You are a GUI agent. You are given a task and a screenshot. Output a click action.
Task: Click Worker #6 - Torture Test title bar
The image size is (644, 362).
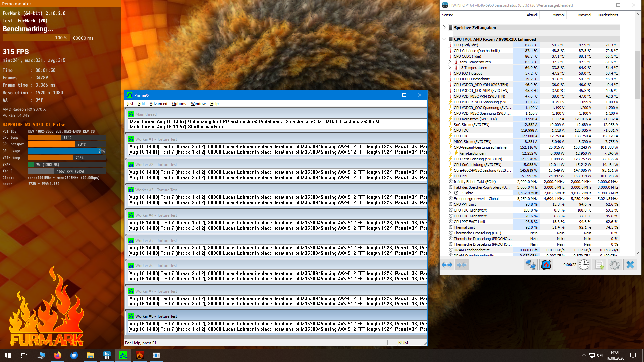click(x=276, y=266)
